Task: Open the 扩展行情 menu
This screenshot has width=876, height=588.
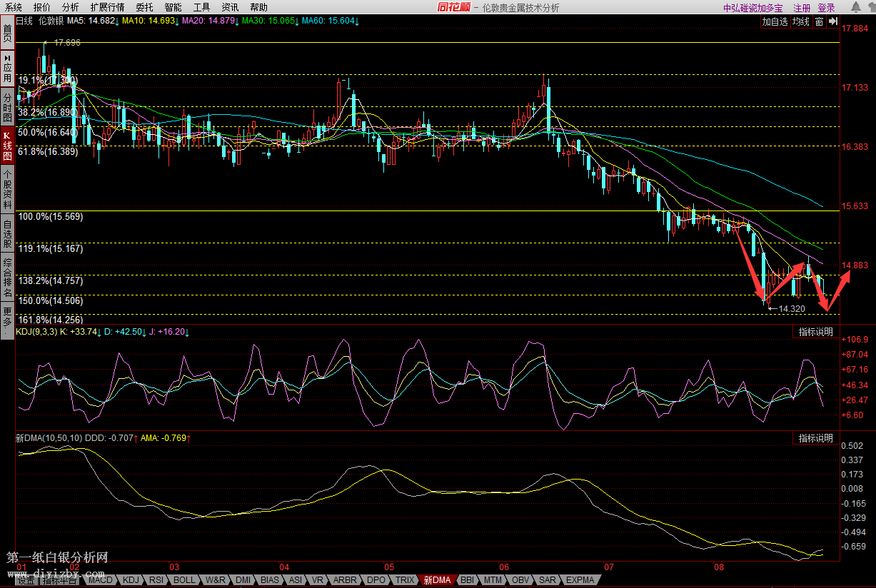Action: pyautogui.click(x=107, y=7)
